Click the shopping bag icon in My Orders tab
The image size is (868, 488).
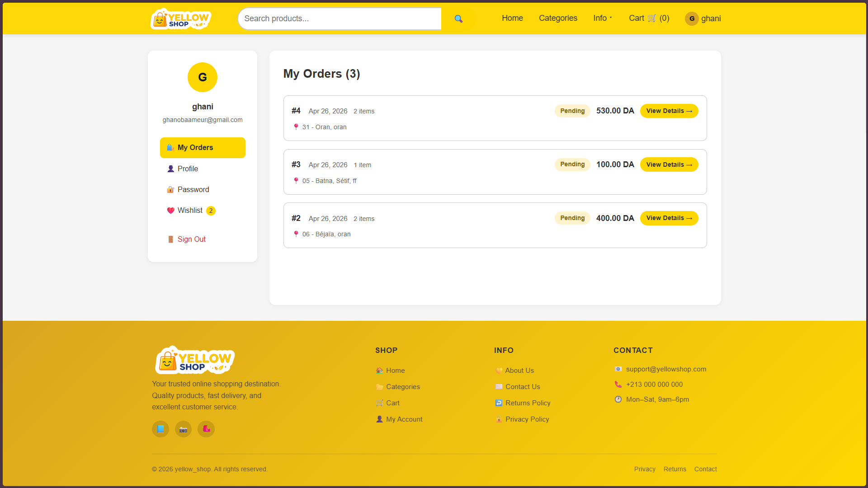170,148
